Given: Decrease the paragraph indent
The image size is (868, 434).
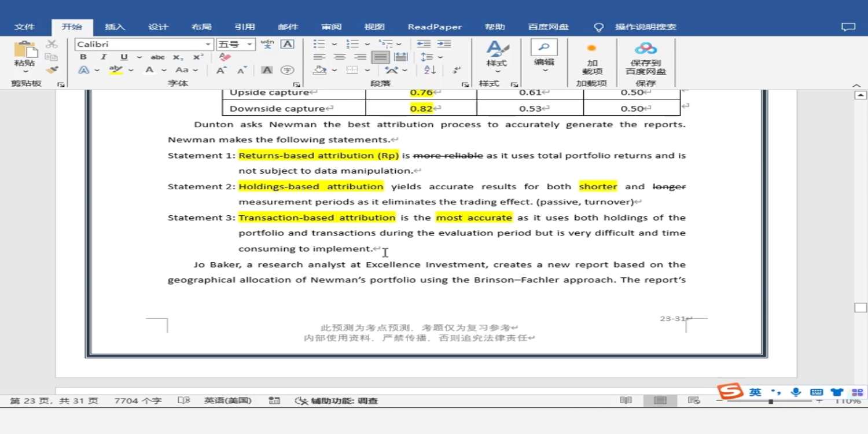Looking at the screenshot, I should [424, 44].
